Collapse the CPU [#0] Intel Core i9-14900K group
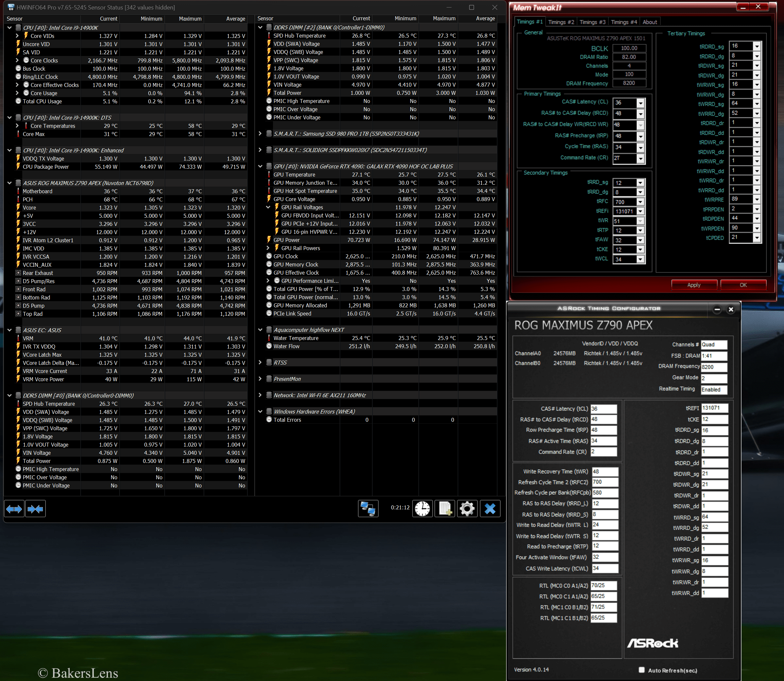 coord(9,28)
